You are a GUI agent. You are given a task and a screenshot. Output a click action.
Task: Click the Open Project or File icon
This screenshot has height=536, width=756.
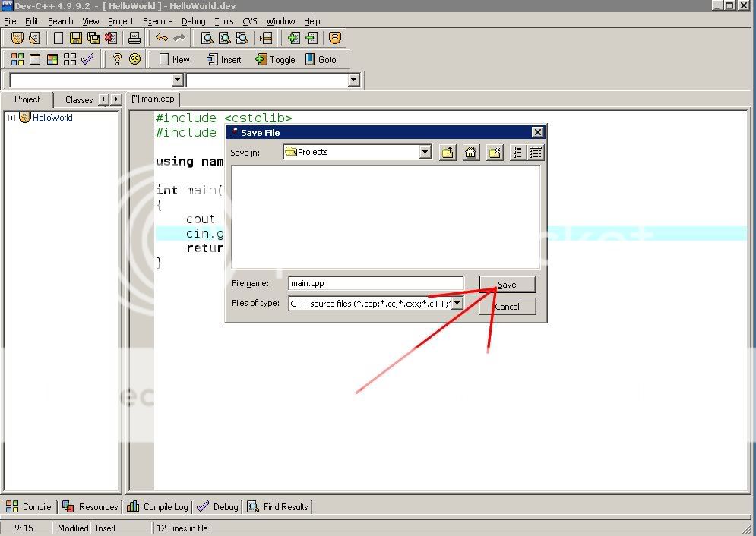34,37
